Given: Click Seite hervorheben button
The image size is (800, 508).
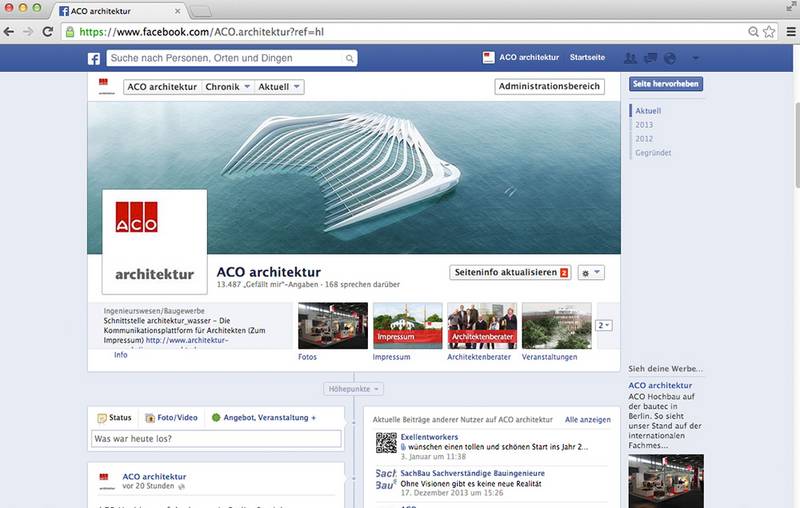Looking at the screenshot, I should coord(666,84).
